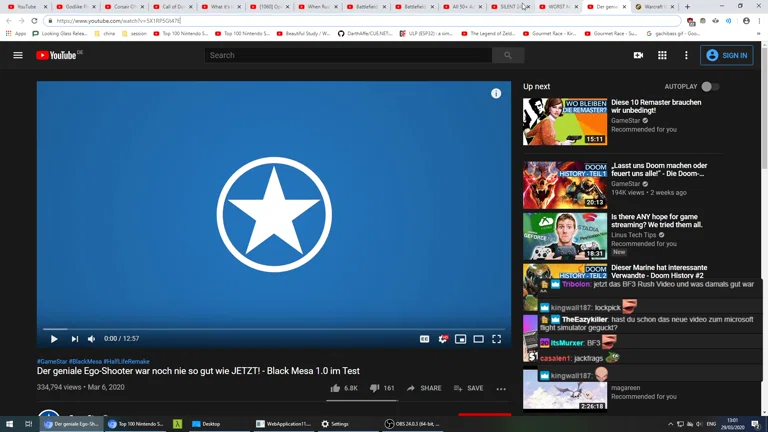Viewport: 768px width, 432px height.
Task: Open Windows Task View
Action: pyautogui.click(x=28, y=424)
